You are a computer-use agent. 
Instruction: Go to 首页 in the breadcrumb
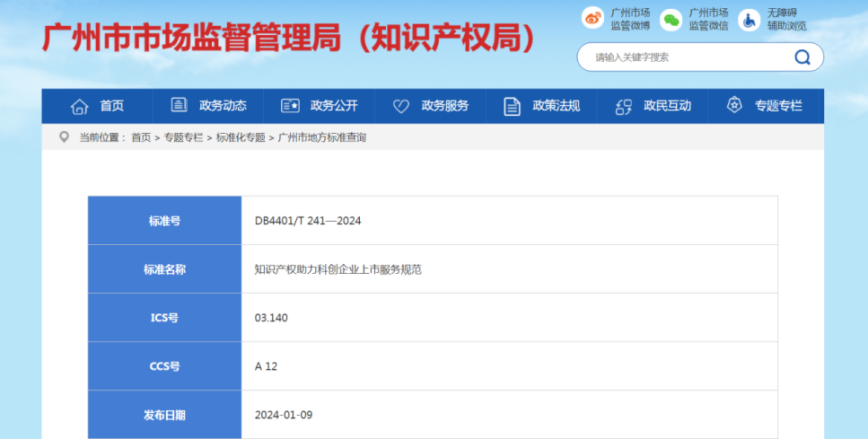point(141,137)
